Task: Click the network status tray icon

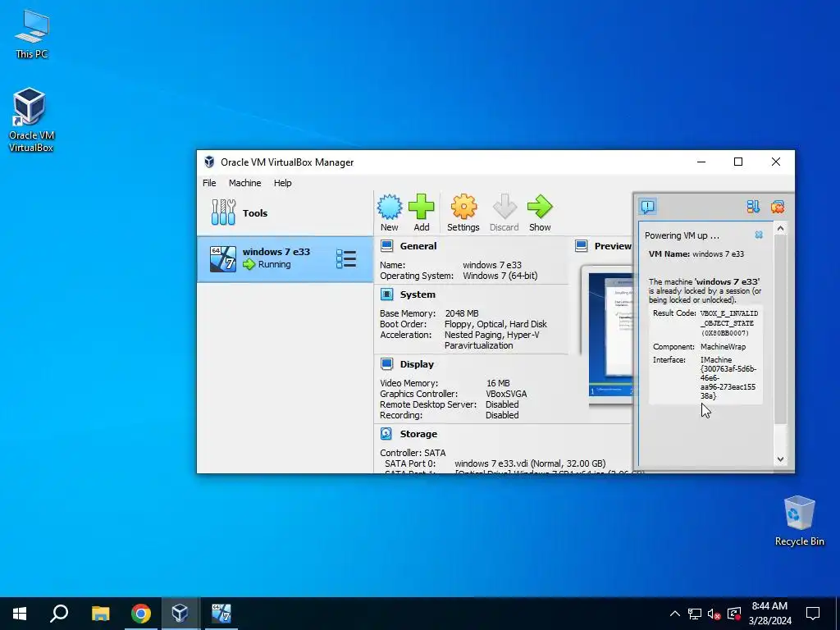Action: pos(695,614)
